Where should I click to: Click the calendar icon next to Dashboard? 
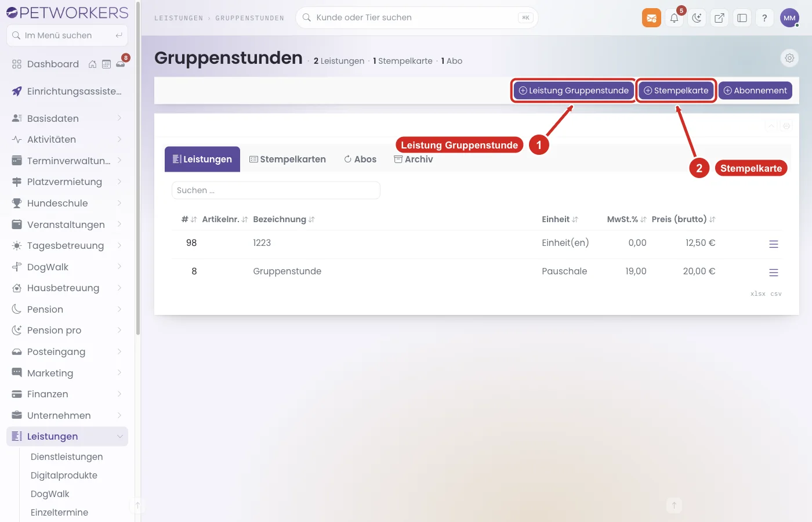point(106,64)
